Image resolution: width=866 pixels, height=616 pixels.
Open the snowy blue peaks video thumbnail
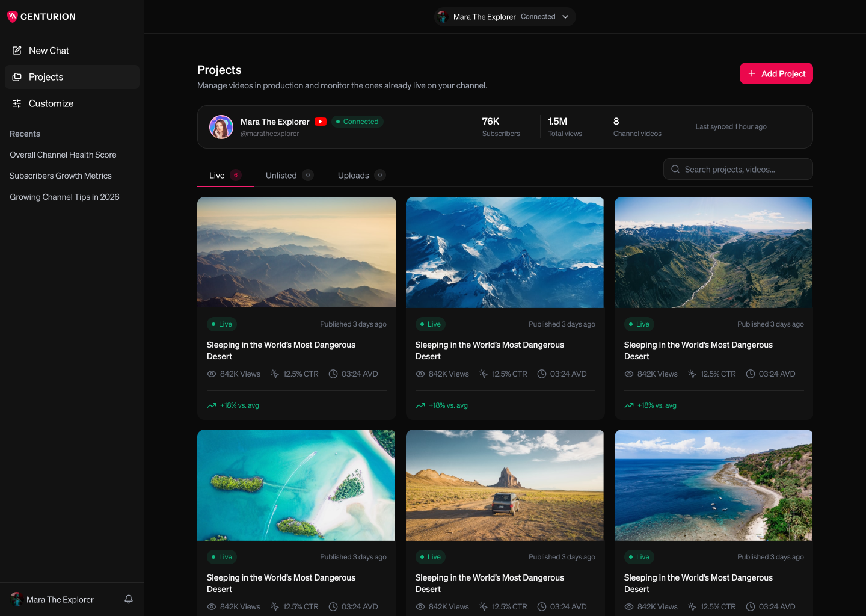pyautogui.click(x=505, y=252)
